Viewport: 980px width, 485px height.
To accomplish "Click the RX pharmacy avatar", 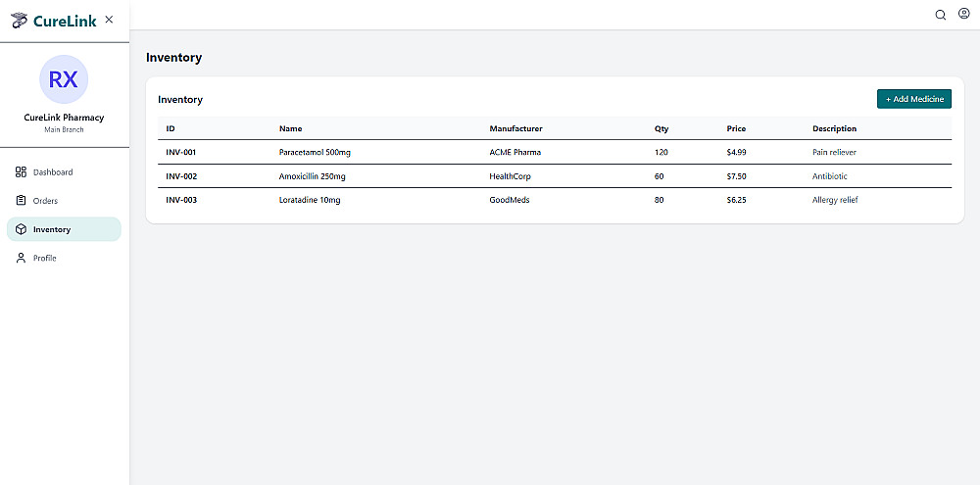I will pos(64,79).
